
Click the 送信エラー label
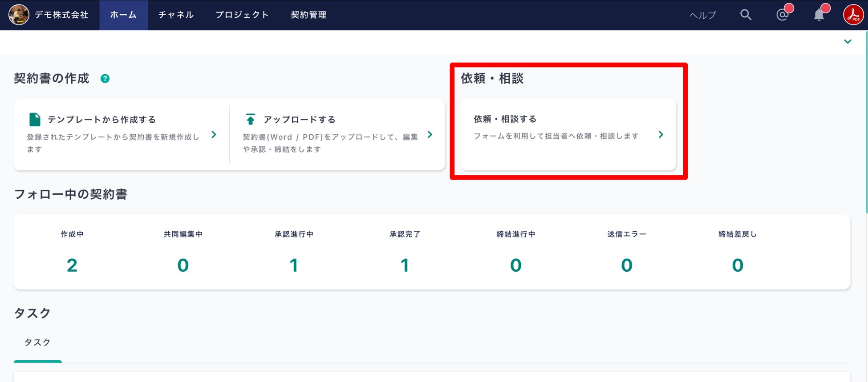pos(627,234)
